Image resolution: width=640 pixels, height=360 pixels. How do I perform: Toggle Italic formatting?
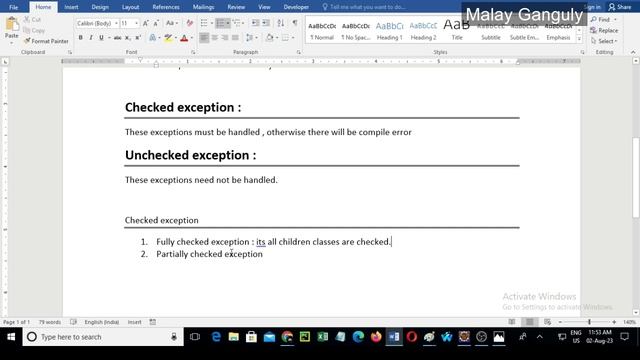(x=91, y=38)
